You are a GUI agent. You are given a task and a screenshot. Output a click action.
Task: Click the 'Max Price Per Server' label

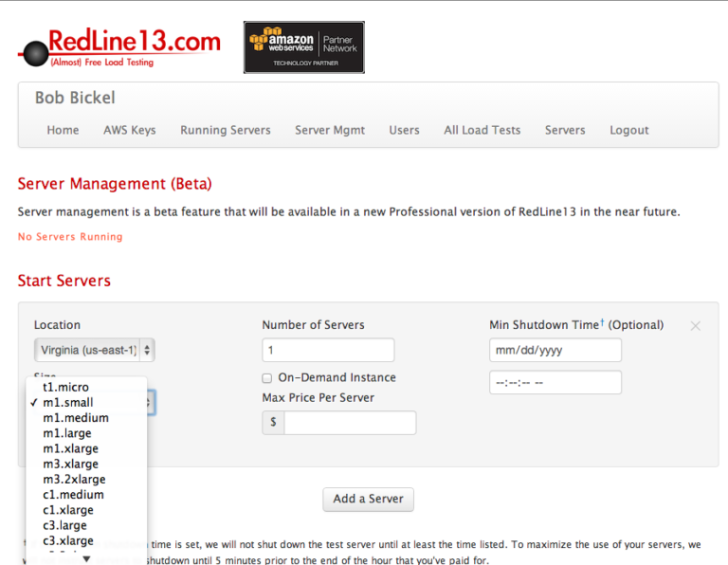click(x=318, y=398)
